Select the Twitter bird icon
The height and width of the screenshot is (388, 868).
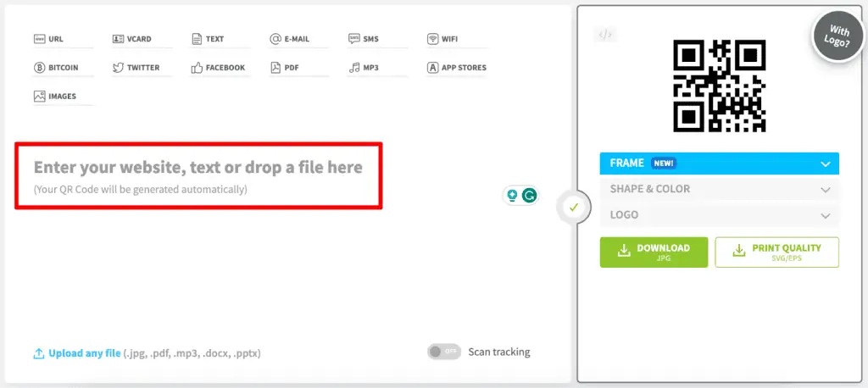pos(118,68)
